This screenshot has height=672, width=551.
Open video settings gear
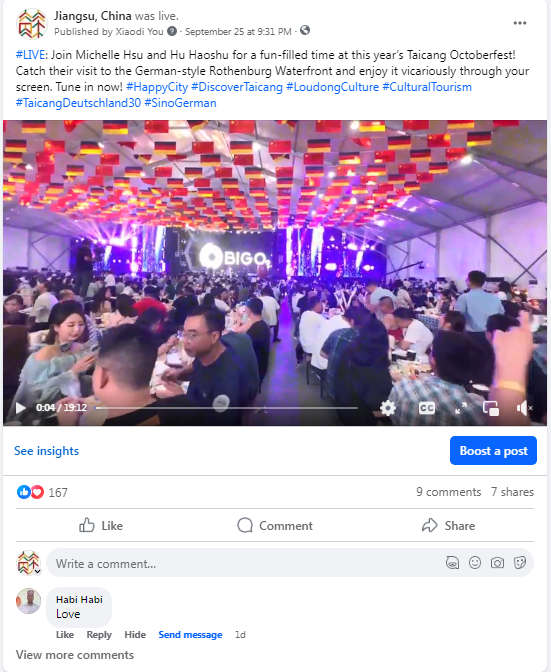(388, 408)
